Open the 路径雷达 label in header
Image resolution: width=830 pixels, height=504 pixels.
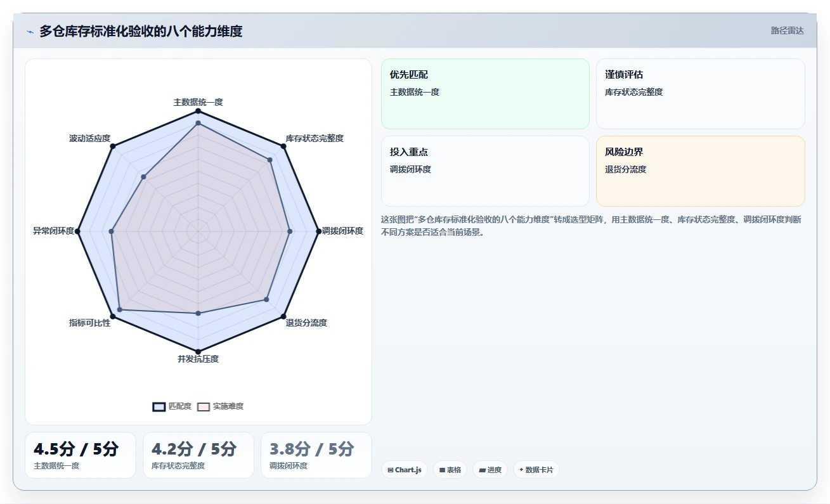tap(788, 30)
